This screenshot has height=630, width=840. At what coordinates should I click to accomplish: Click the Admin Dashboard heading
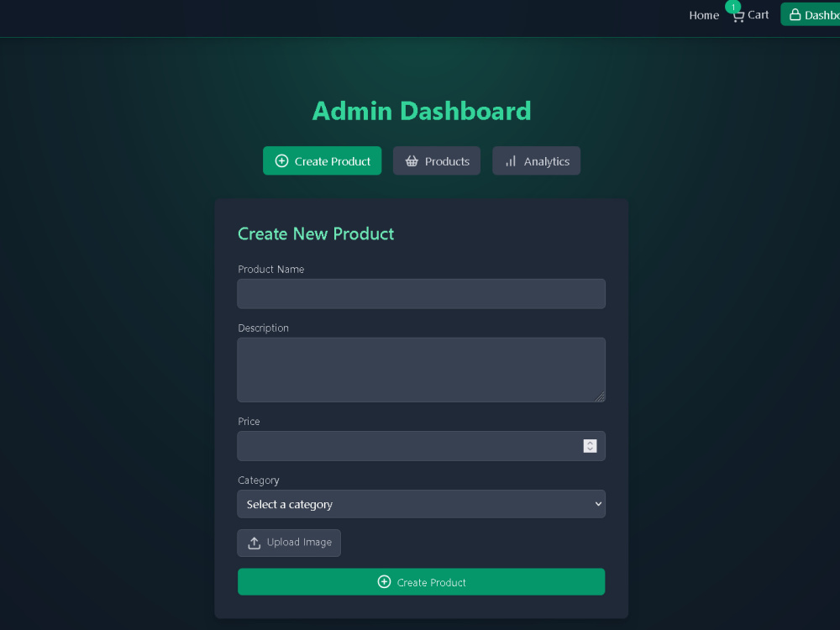point(422,111)
